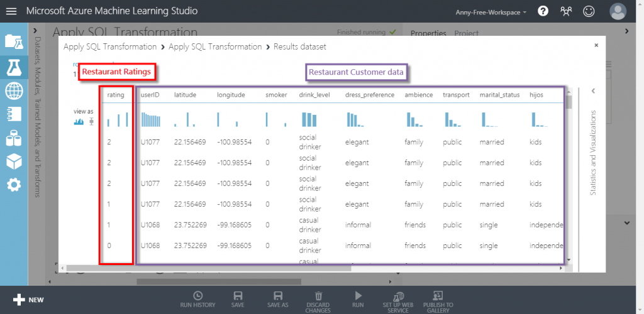
Task: Select the userID column header
Action: 150,95
